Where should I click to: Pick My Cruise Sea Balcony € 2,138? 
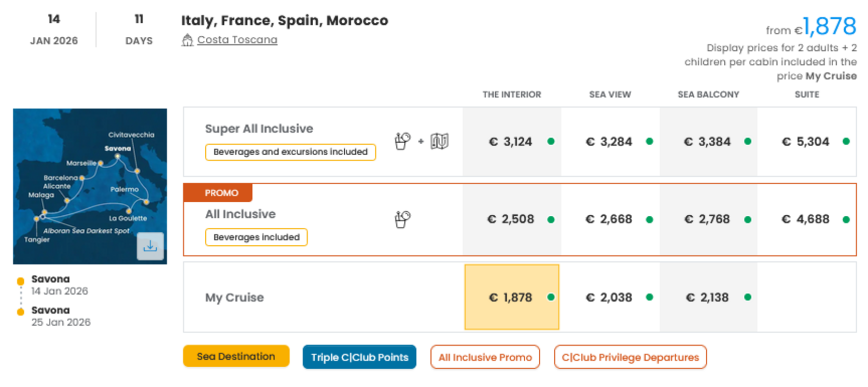[x=708, y=298]
